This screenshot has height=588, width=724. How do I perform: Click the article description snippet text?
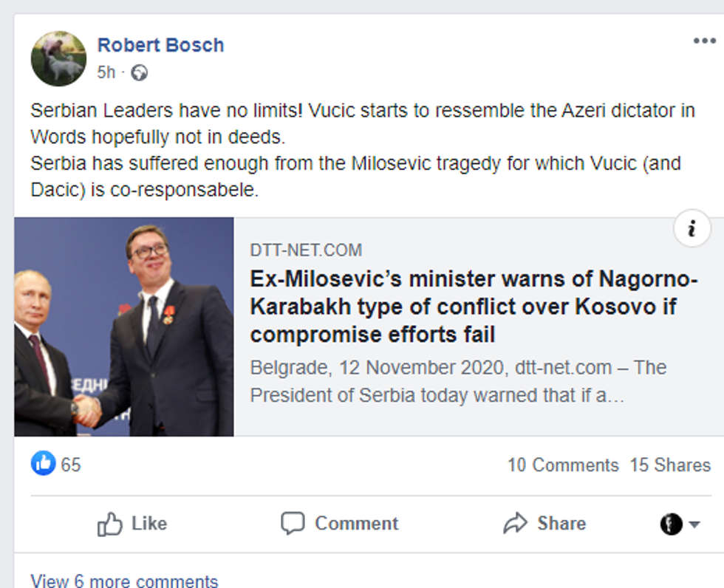(458, 381)
